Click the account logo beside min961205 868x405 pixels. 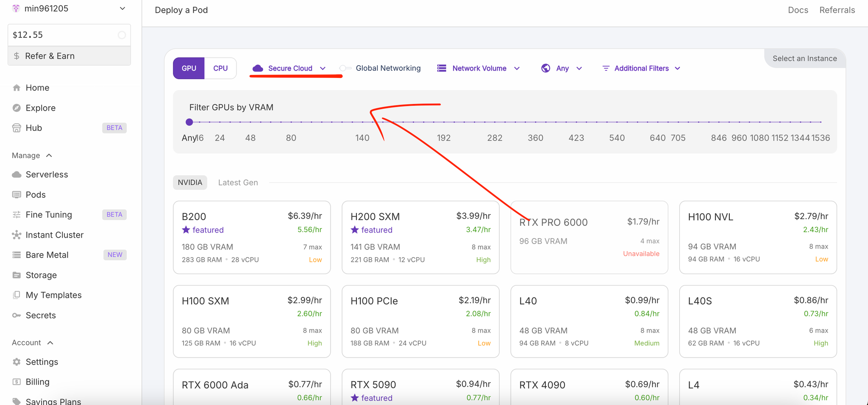click(16, 8)
